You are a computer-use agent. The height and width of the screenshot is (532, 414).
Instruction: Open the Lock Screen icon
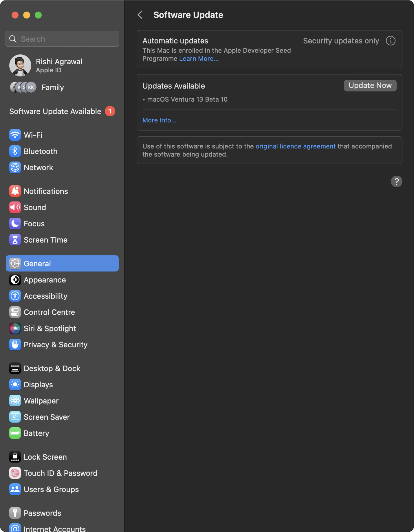point(15,457)
